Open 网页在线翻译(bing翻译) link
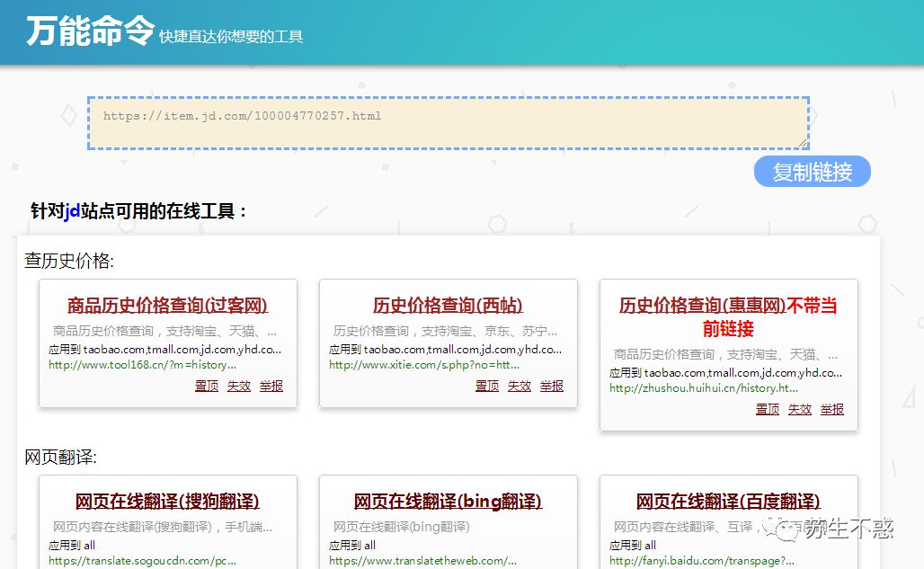924x569 pixels. 448,502
